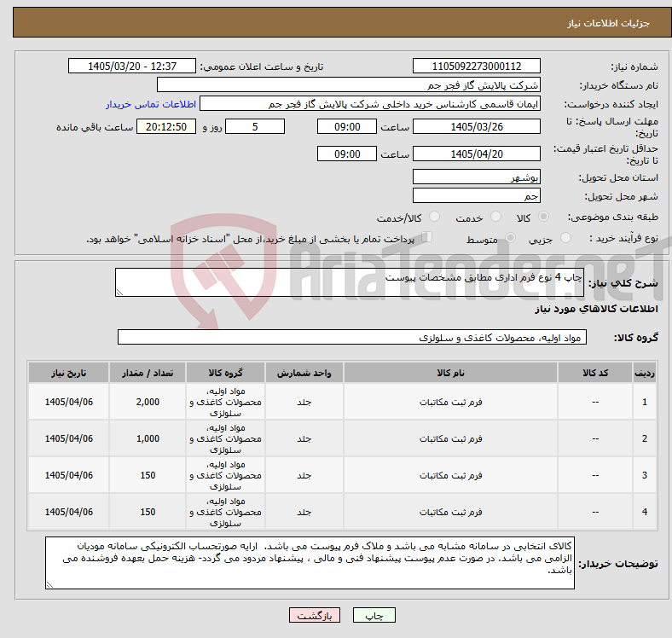Image resolution: width=672 pixels, height=638 pixels.
Task: Click the تعداد / مقدار column header
Action: 148,373
